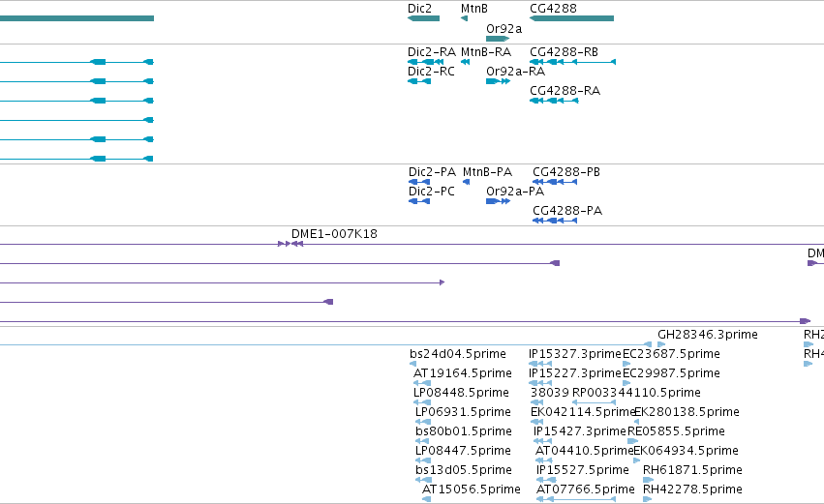This screenshot has width=824, height=504.
Task: Click the Or92a gene label
Action: 504,29
